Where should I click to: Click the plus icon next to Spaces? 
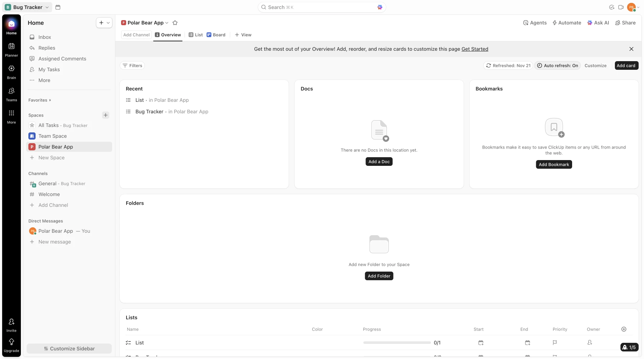tap(106, 115)
